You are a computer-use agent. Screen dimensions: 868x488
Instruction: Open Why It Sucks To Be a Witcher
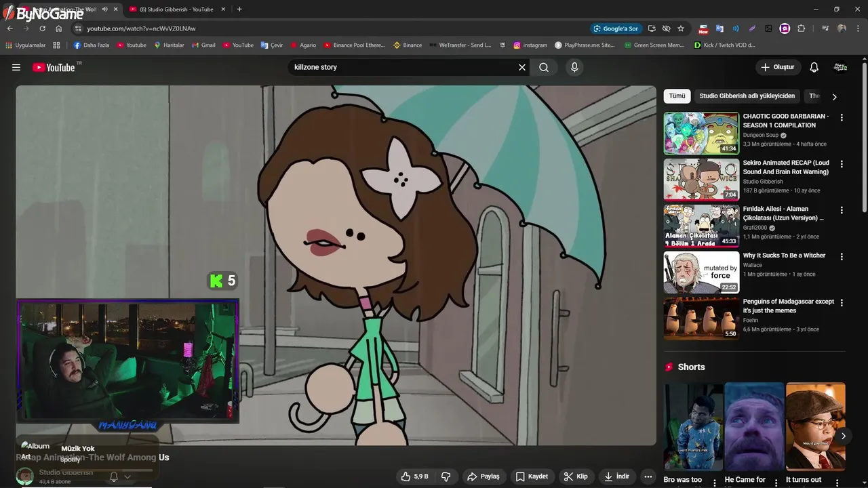pyautogui.click(x=784, y=256)
